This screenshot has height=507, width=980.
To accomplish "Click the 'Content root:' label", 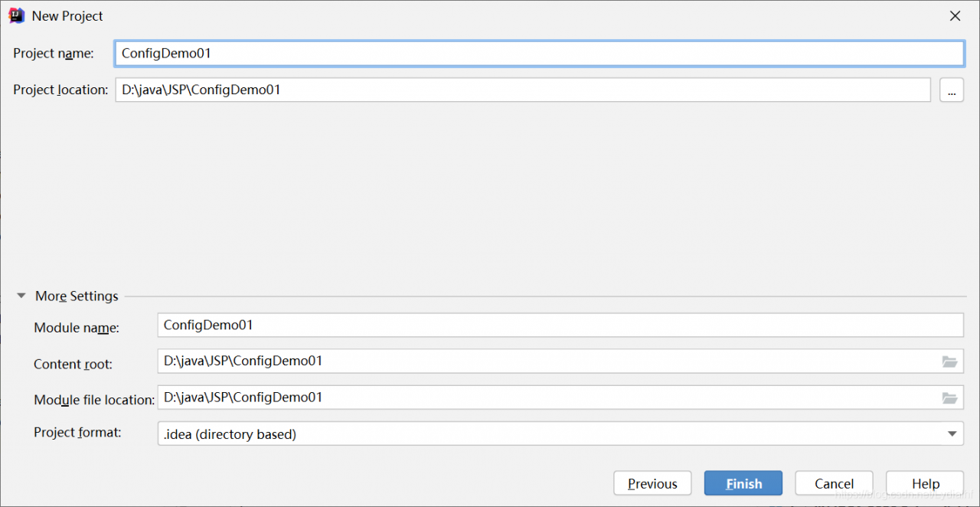I will click(73, 365).
